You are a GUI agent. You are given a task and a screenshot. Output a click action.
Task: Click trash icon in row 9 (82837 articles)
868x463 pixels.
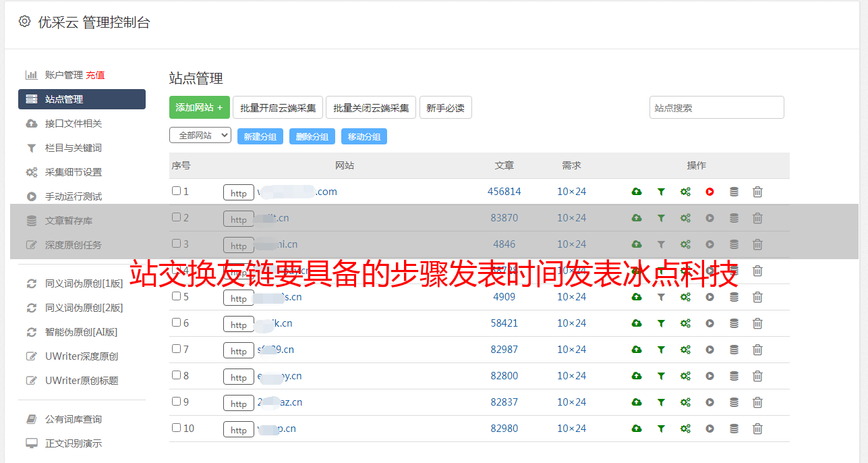pos(757,402)
